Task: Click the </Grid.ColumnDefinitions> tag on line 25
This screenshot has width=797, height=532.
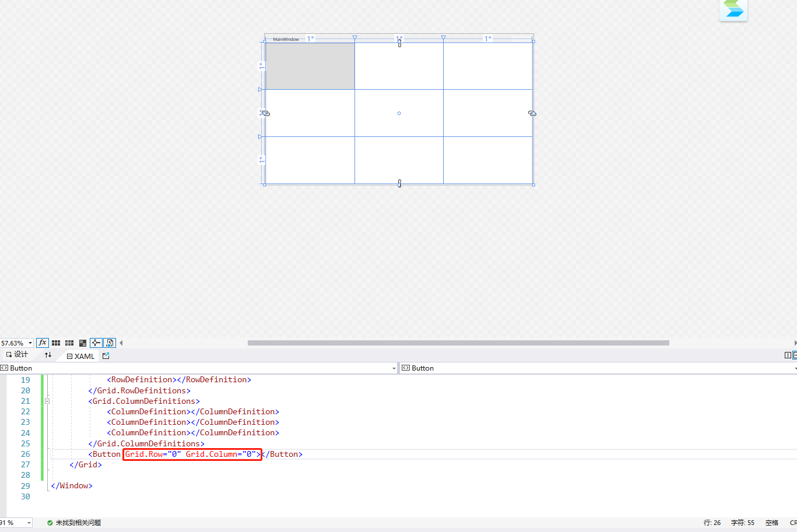Action: pyautogui.click(x=146, y=443)
